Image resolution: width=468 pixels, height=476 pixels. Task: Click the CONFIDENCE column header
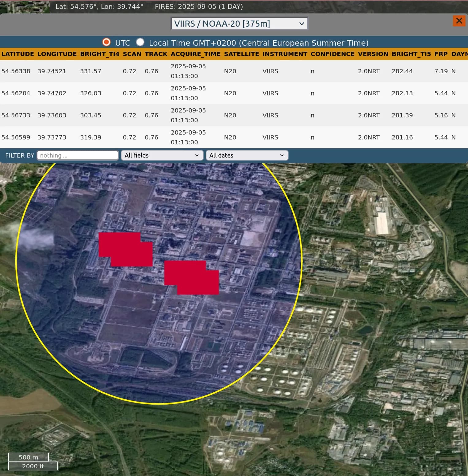332,54
